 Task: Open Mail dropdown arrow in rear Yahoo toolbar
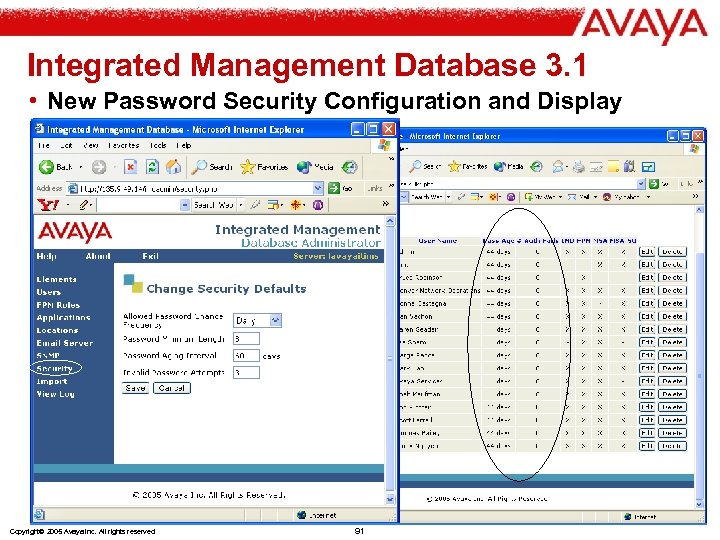point(595,197)
